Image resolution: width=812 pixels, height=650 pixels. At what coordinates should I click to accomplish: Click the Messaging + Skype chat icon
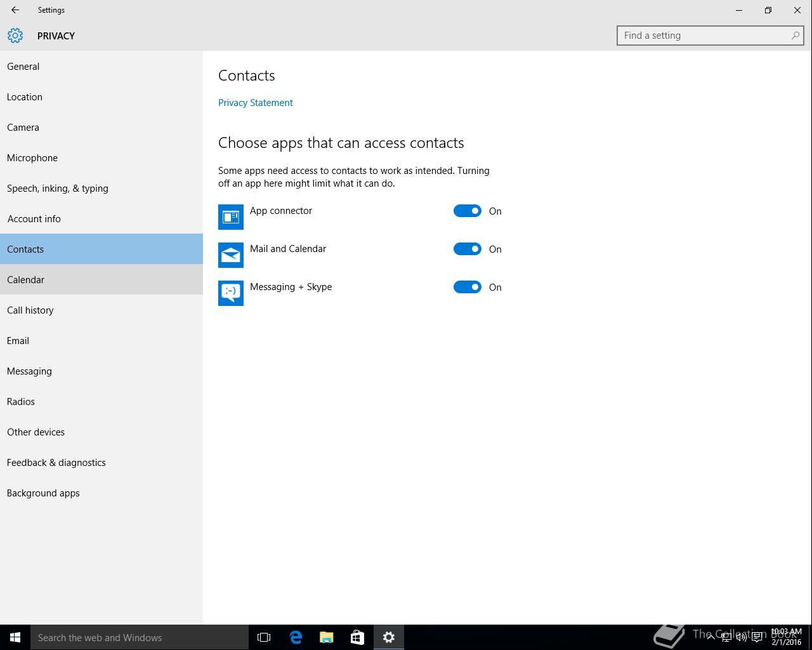[231, 293]
